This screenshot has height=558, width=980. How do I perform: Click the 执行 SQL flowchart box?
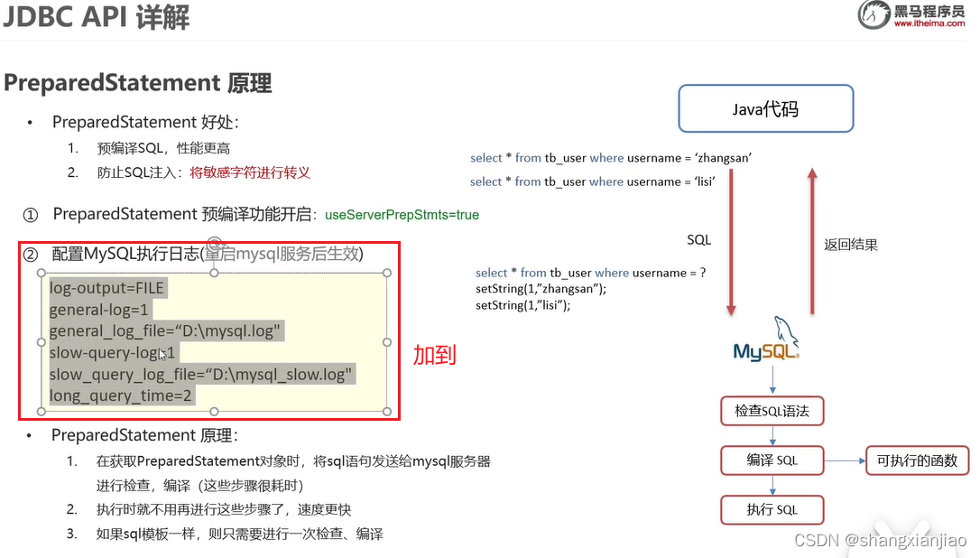(772, 509)
